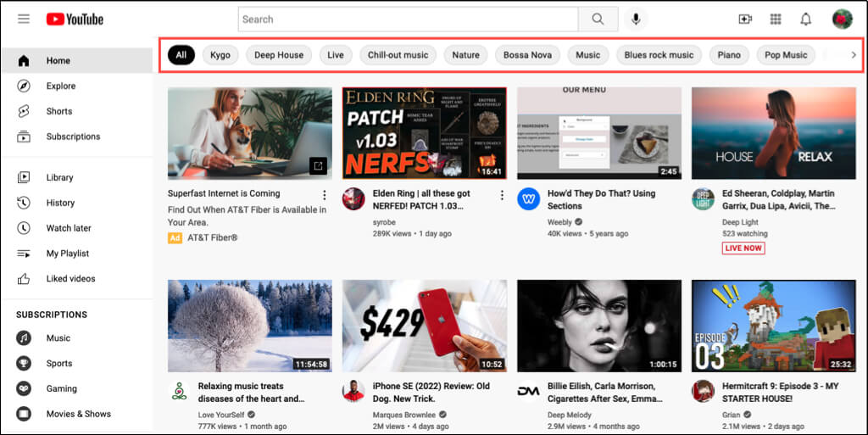Open options menu for Elden Ring video
Viewport: 868px width, 435px height.
pyautogui.click(x=501, y=195)
